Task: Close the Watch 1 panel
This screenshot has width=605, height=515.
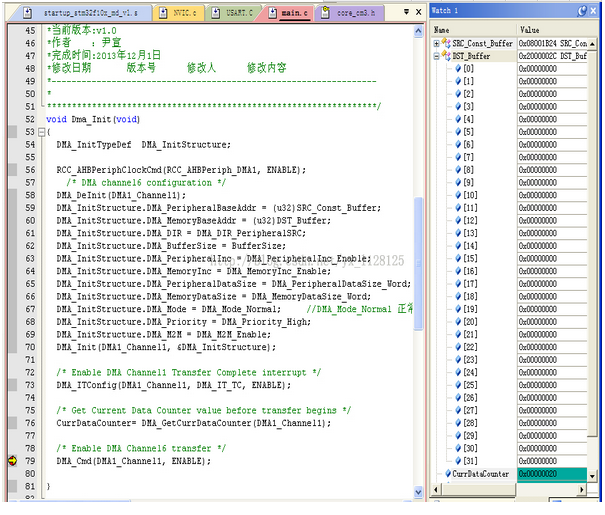Action: (x=593, y=11)
